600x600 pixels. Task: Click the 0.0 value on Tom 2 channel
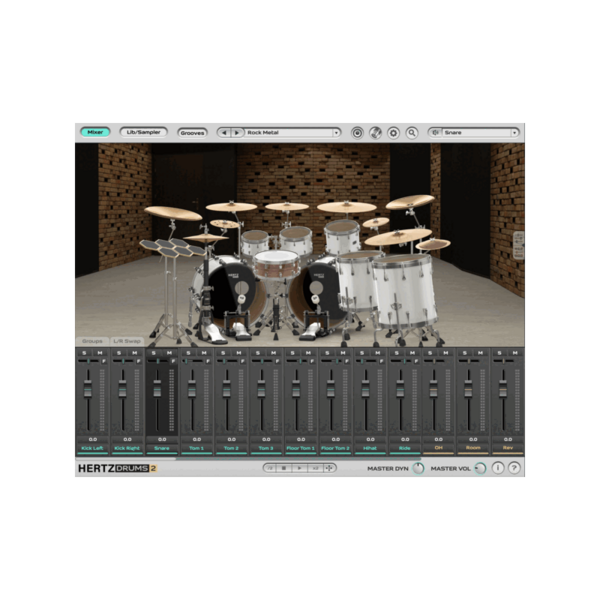point(232,439)
